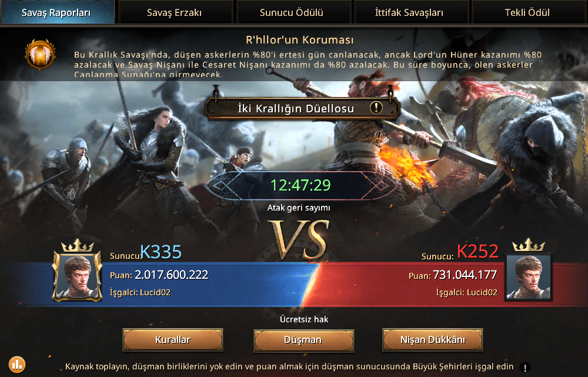Open the Kurallar button
This screenshot has height=377, width=588.
pos(173,340)
